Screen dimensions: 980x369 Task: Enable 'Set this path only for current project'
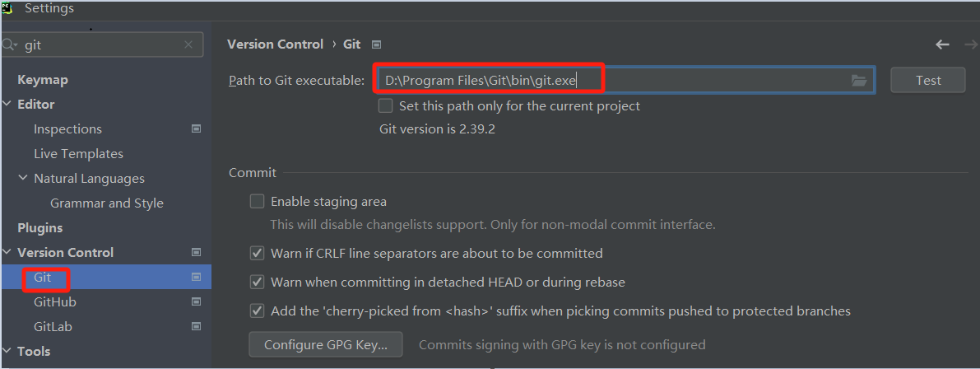(x=385, y=106)
